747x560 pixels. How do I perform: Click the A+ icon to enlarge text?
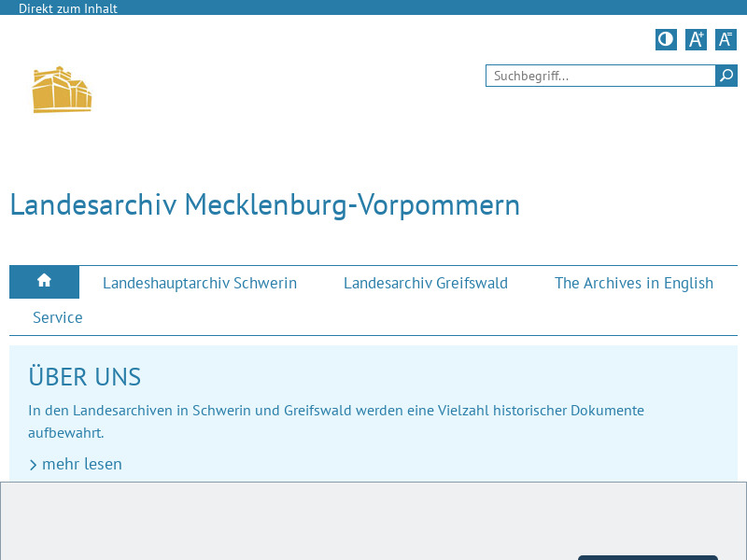696,39
